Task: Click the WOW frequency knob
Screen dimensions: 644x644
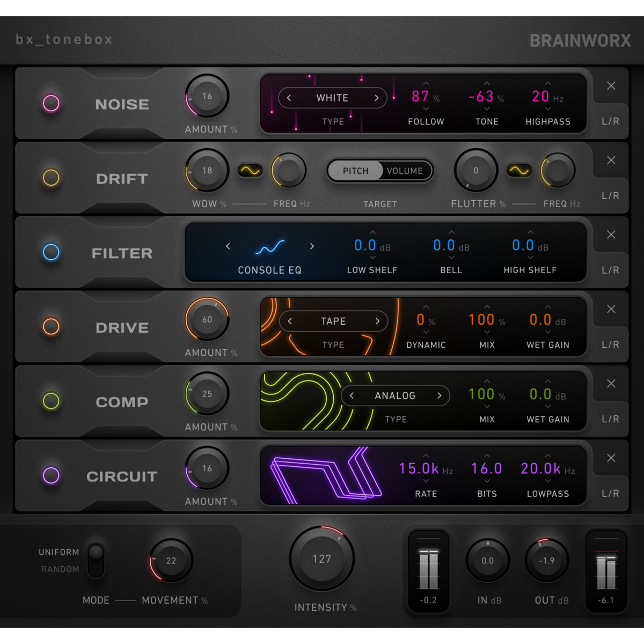Action: coord(289,171)
